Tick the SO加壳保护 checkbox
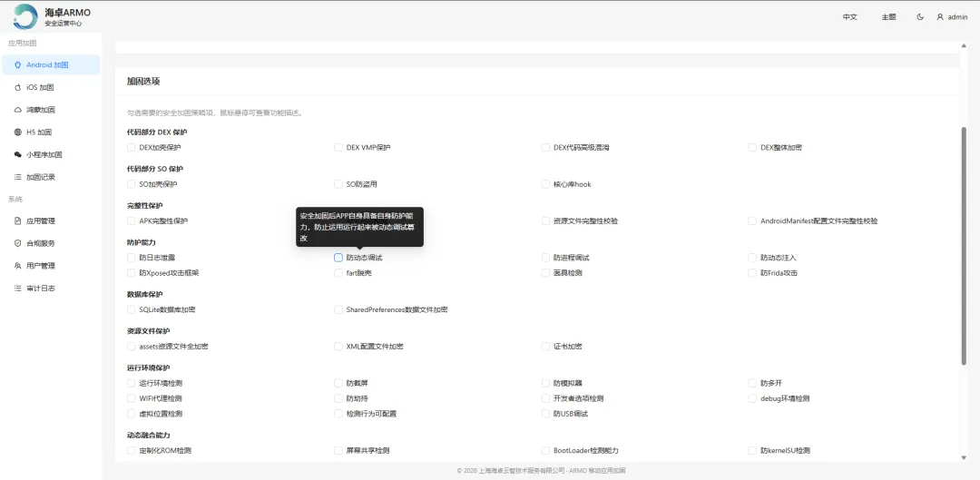The width and height of the screenshot is (980, 480). pos(132,184)
